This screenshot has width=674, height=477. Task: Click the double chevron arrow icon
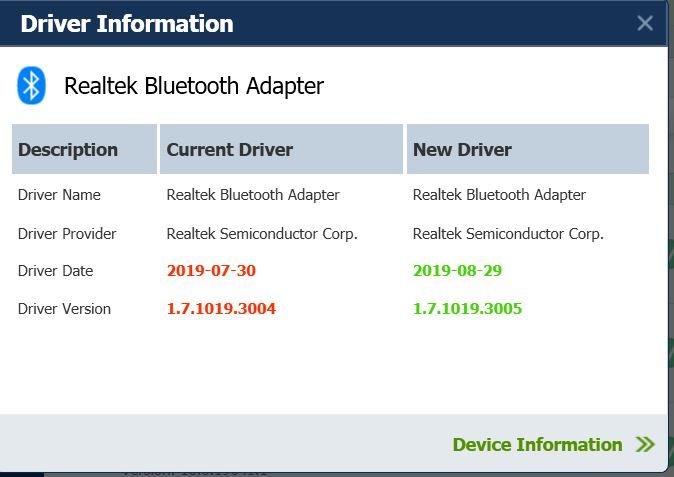coord(645,444)
